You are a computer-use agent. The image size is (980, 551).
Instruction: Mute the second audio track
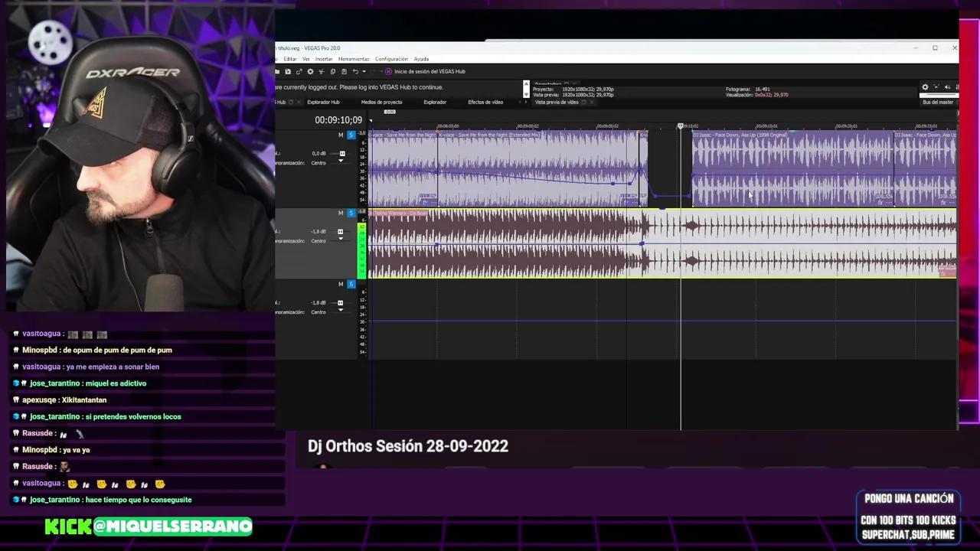click(x=341, y=213)
